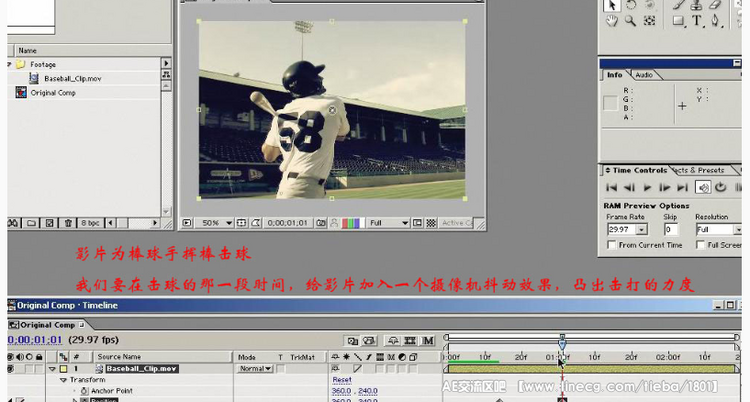The width and height of the screenshot is (750, 402).
Task: Open the Project panel flyout arrow
Action: point(166,63)
